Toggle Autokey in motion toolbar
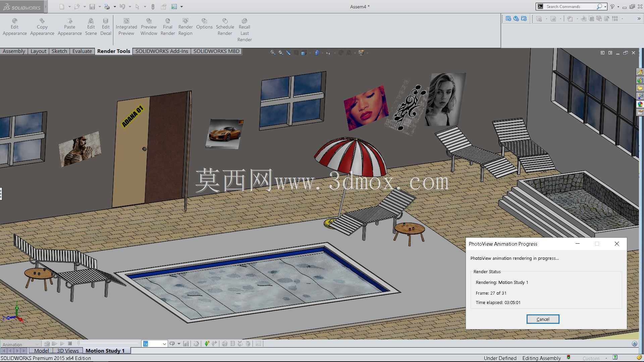Image resolution: width=644 pixels, height=362 pixels. (207, 344)
